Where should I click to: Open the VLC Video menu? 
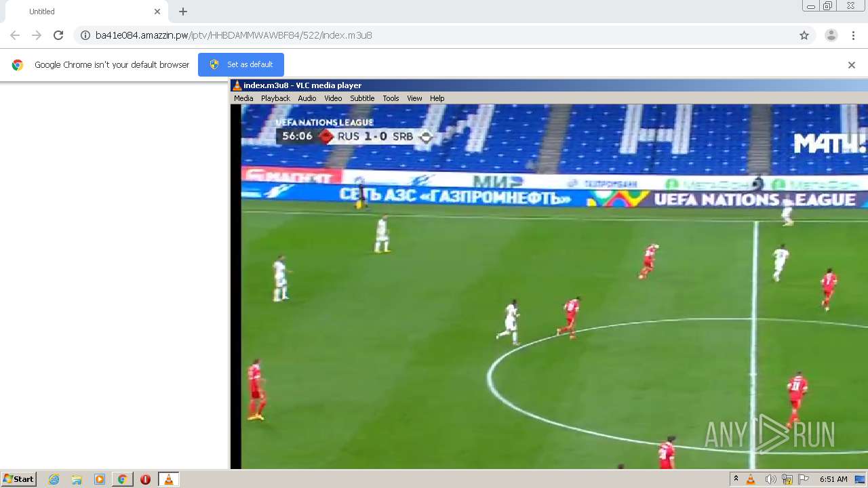(x=333, y=98)
